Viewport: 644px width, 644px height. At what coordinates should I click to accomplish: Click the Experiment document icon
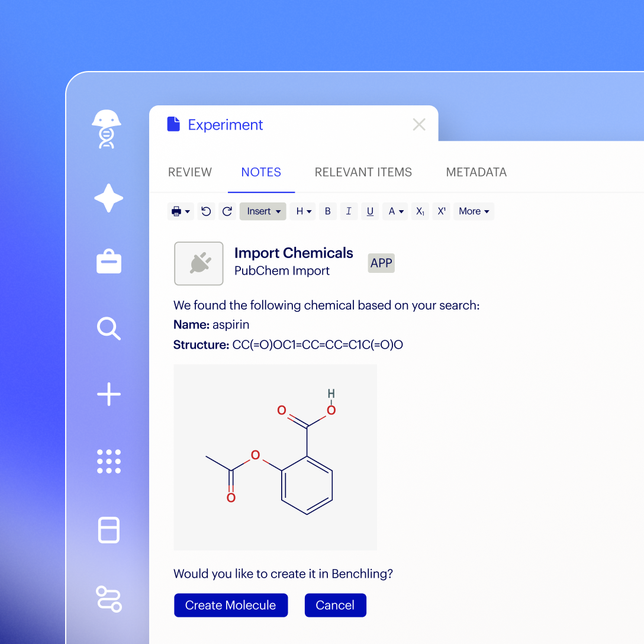tap(173, 124)
